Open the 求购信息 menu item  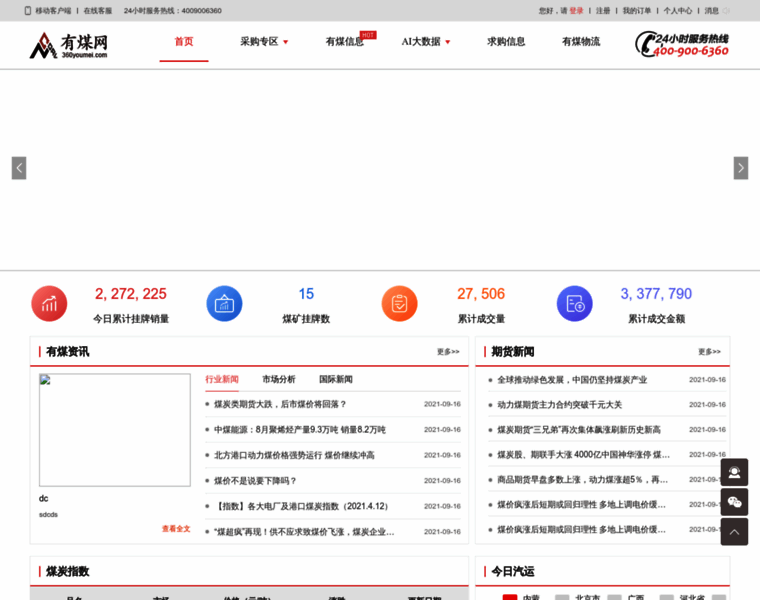coord(506,42)
